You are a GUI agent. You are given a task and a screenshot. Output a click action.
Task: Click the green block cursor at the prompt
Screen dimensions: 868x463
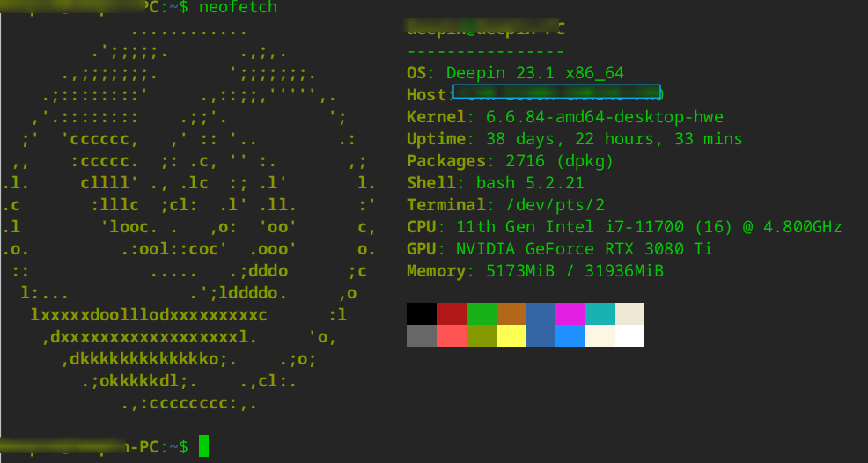[203, 445]
